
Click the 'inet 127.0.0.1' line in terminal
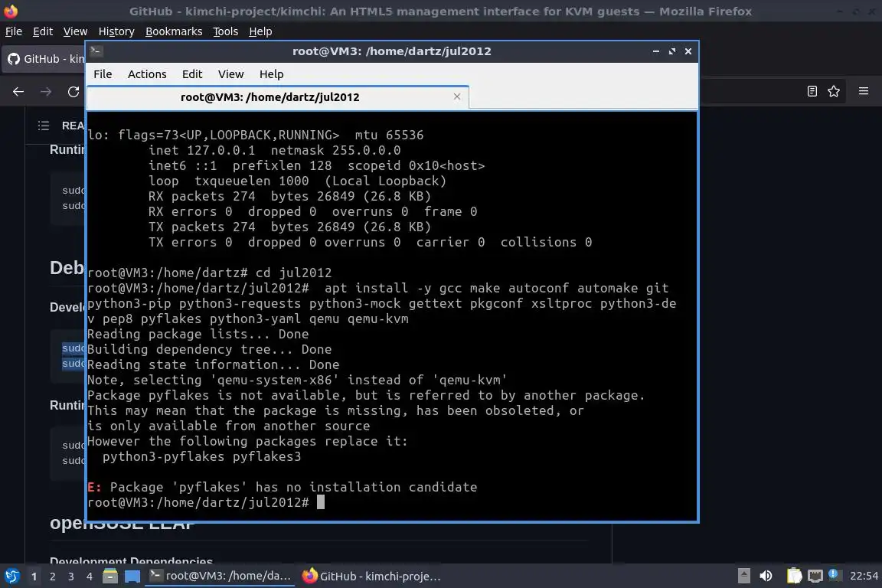point(275,151)
